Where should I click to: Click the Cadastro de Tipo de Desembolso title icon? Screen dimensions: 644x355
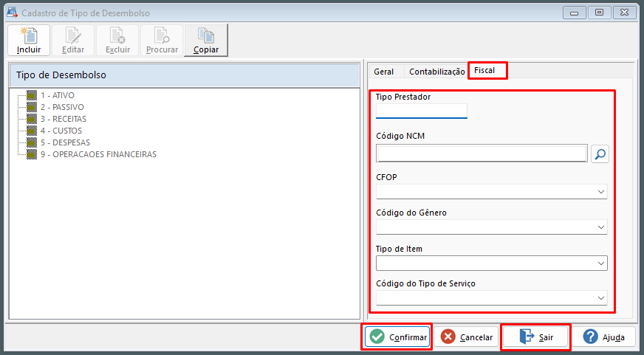tap(12, 13)
